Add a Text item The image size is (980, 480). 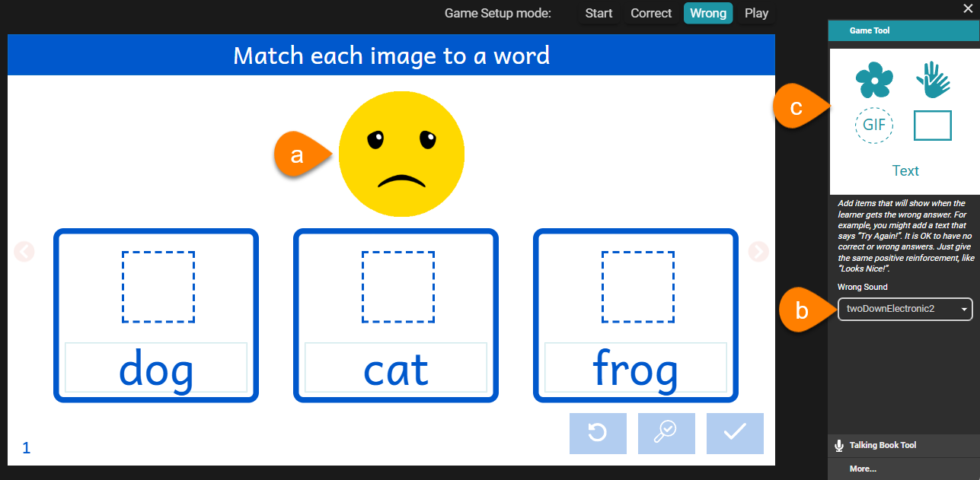905,170
